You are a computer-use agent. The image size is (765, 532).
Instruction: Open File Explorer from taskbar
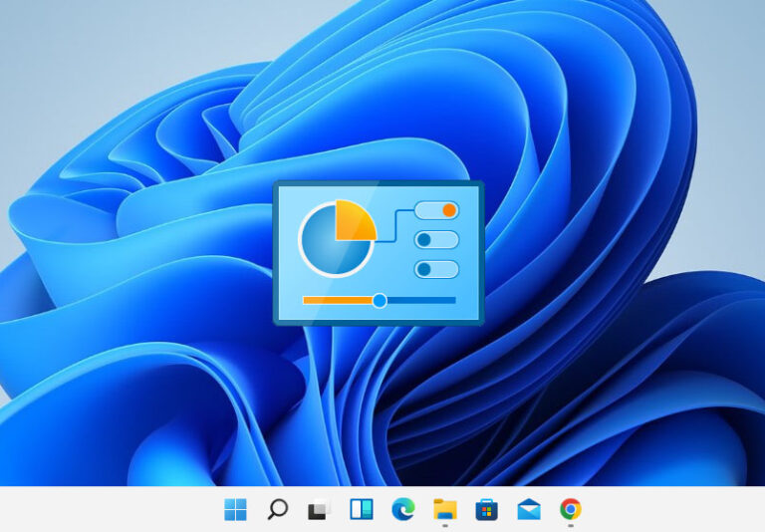(x=445, y=509)
